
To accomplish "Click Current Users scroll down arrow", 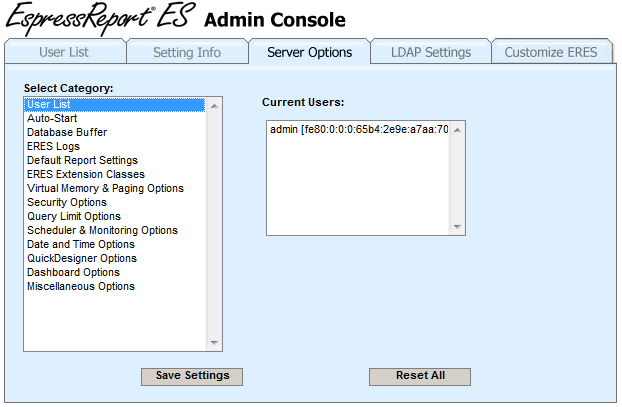I will [x=457, y=227].
